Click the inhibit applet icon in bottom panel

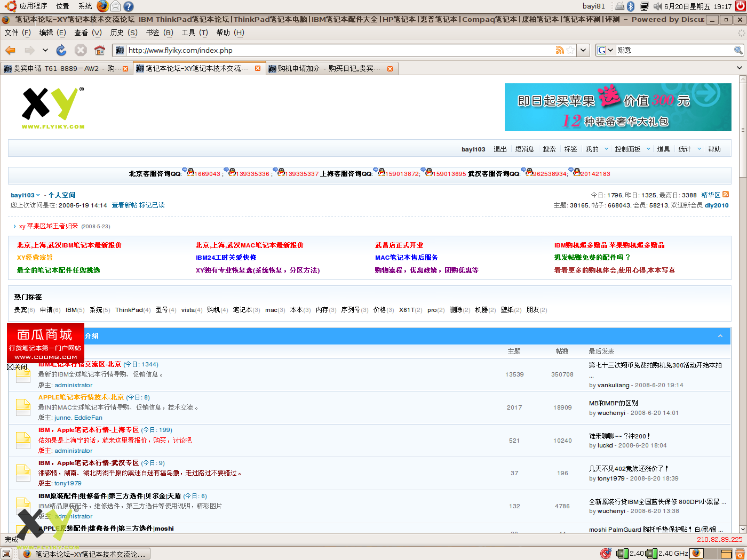605,554
